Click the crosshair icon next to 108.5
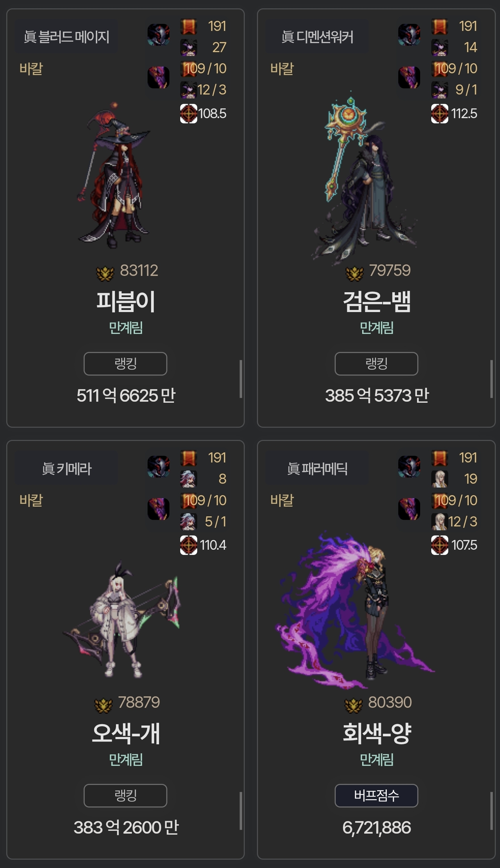This screenshot has height=868, width=500. tap(189, 114)
